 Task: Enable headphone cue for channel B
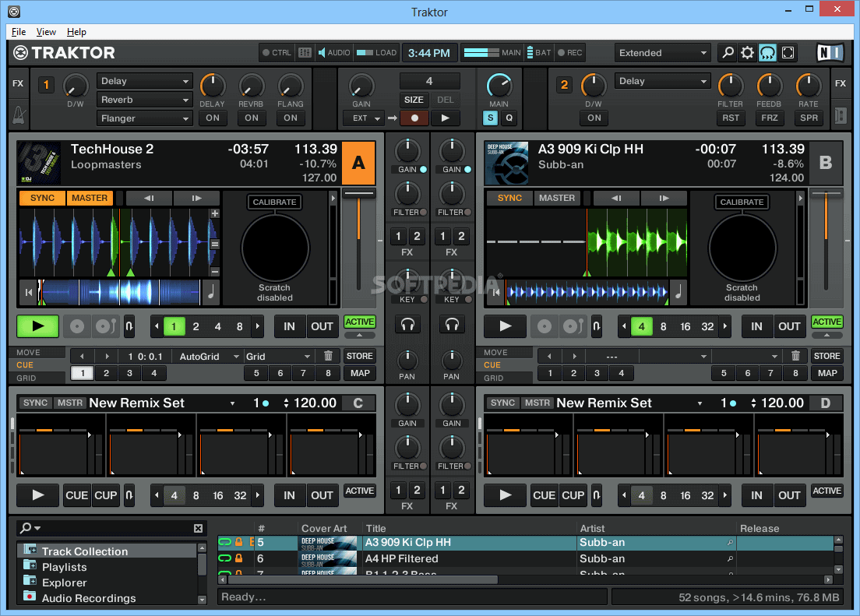pos(451,326)
